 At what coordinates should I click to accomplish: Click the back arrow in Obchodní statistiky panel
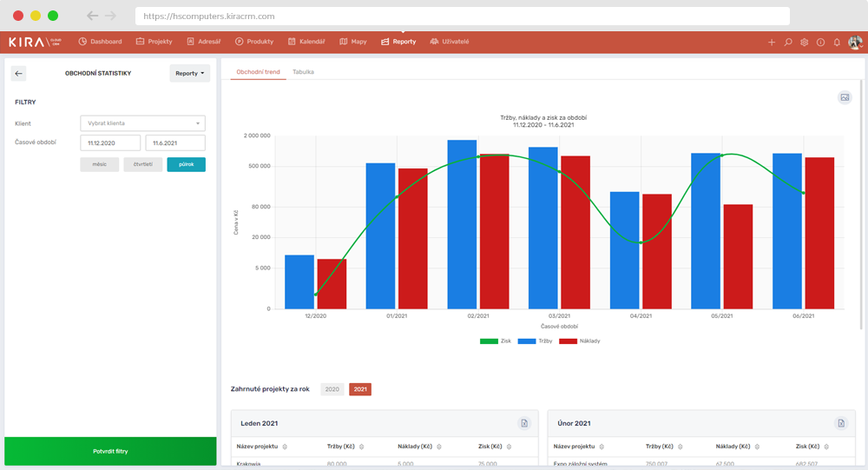pyautogui.click(x=19, y=74)
